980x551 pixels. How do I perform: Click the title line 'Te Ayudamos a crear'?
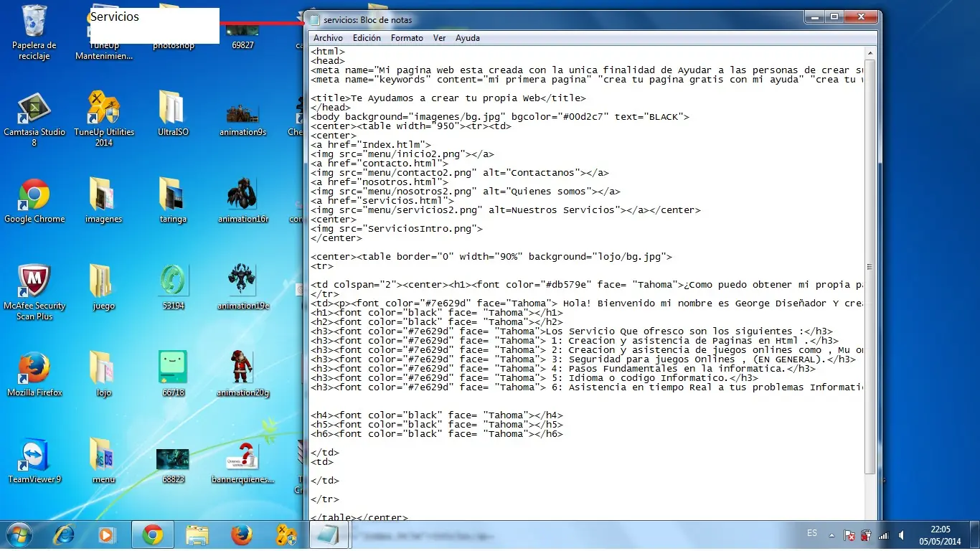448,98
